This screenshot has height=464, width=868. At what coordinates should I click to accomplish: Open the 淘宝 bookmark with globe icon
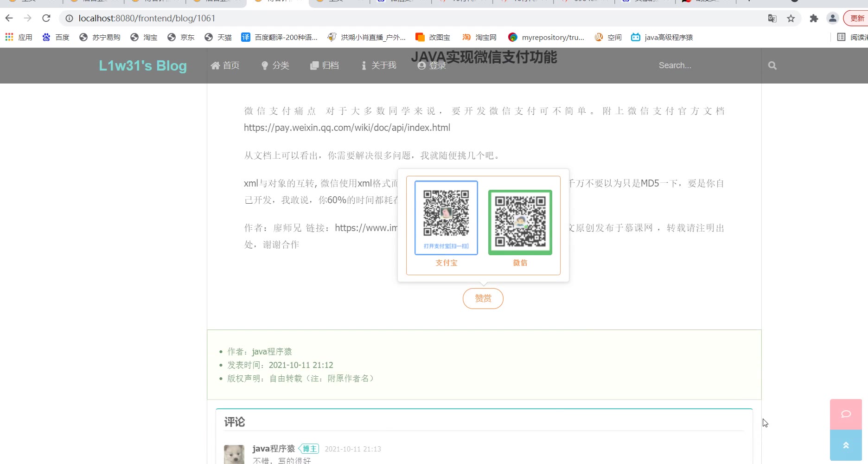[x=144, y=37]
